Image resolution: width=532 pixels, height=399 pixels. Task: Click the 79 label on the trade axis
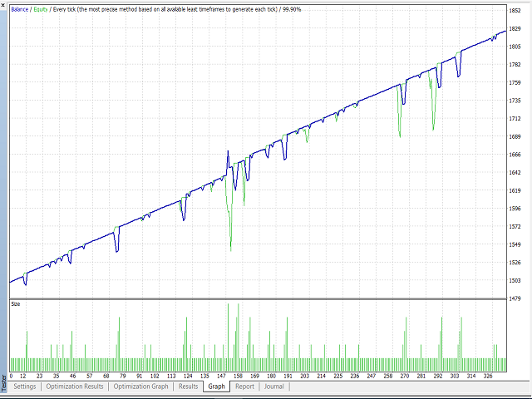123,376
